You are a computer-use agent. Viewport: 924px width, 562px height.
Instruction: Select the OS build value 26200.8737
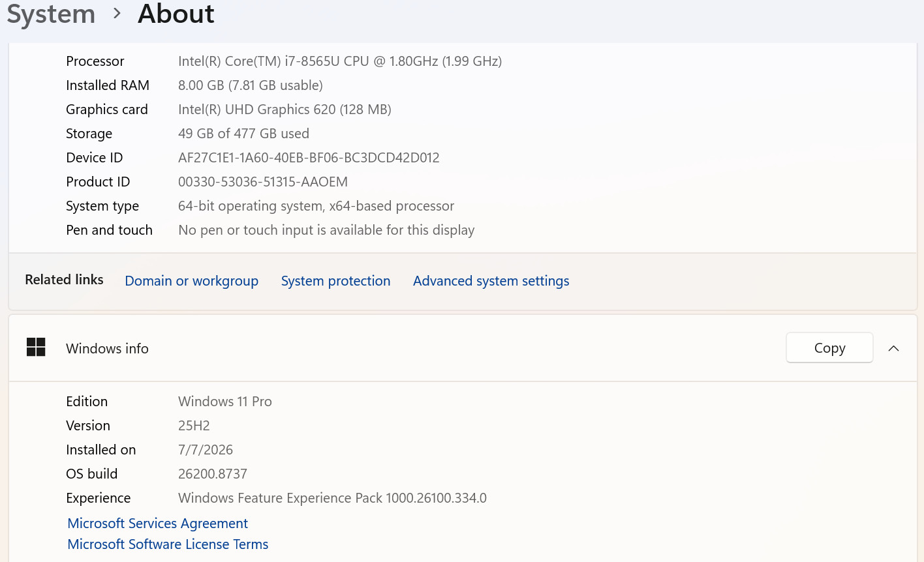[x=213, y=474]
